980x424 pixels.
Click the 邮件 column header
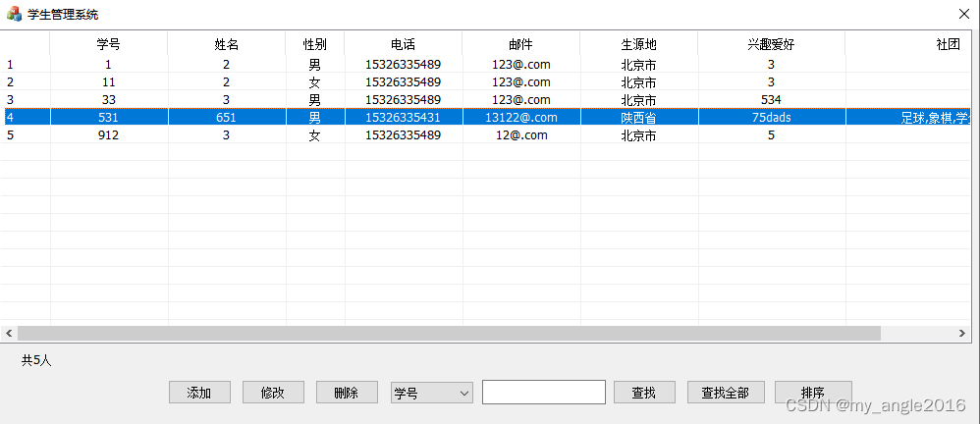point(520,44)
